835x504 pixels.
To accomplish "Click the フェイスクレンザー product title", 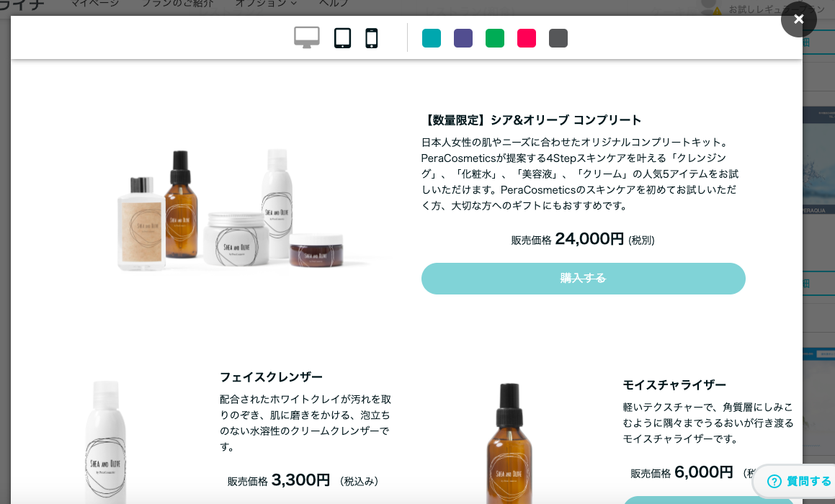I will (x=271, y=377).
